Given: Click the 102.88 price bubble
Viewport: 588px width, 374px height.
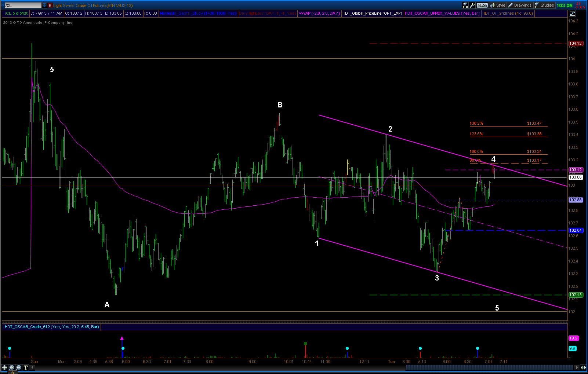Looking at the screenshot, I should [x=576, y=200].
